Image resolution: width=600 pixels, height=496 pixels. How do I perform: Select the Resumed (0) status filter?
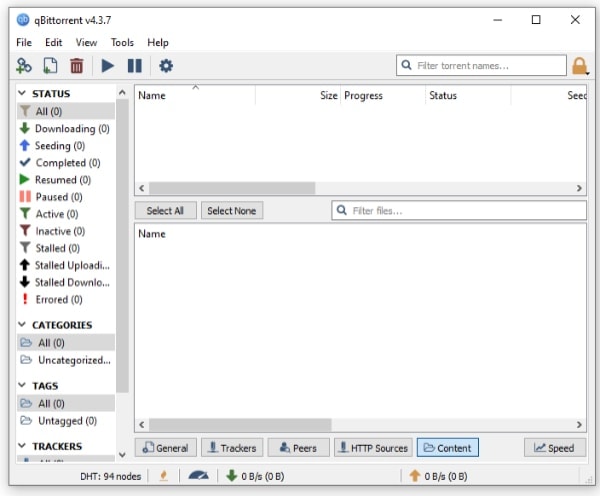[x=65, y=180]
